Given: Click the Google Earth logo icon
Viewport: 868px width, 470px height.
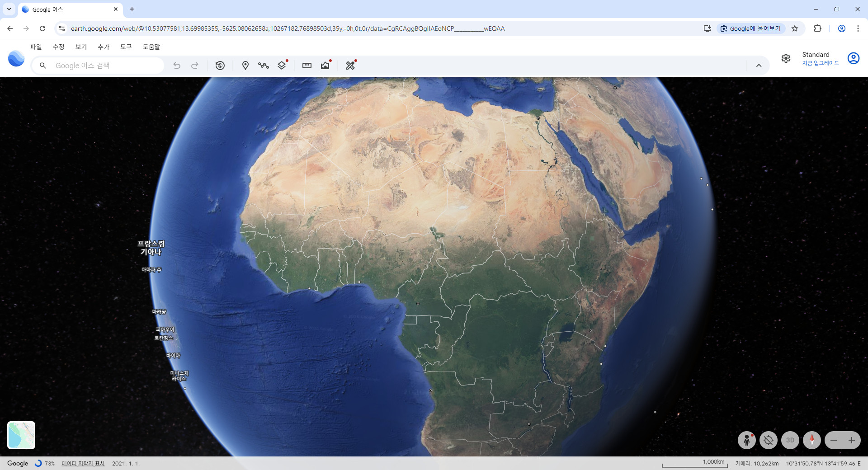Looking at the screenshot, I should click(16, 59).
